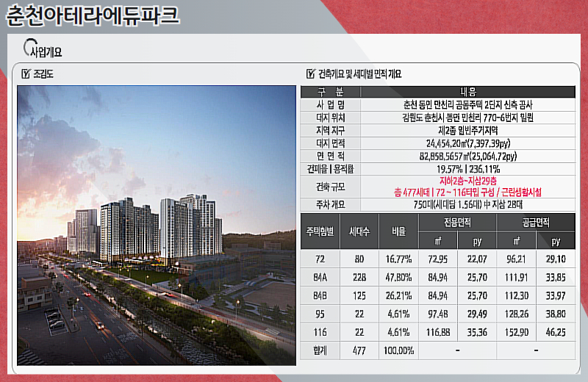Select the 97.48 exclusive area cell
Viewport: 588px width, 382px height.
click(438, 314)
